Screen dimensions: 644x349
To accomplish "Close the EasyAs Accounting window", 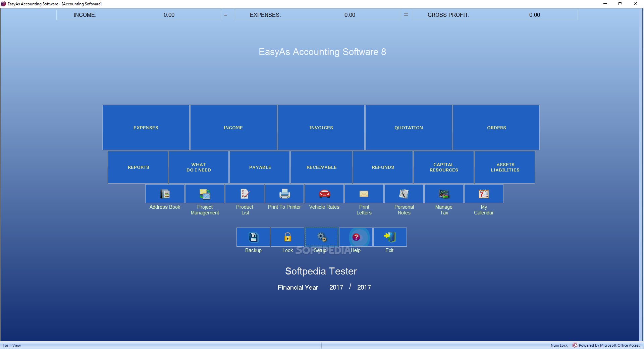I will (636, 4).
